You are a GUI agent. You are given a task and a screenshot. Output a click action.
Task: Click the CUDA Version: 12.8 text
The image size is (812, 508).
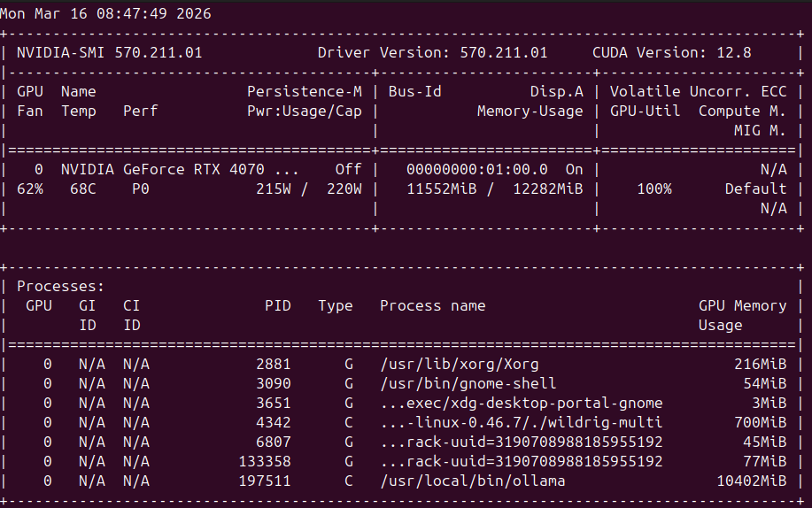point(672,53)
